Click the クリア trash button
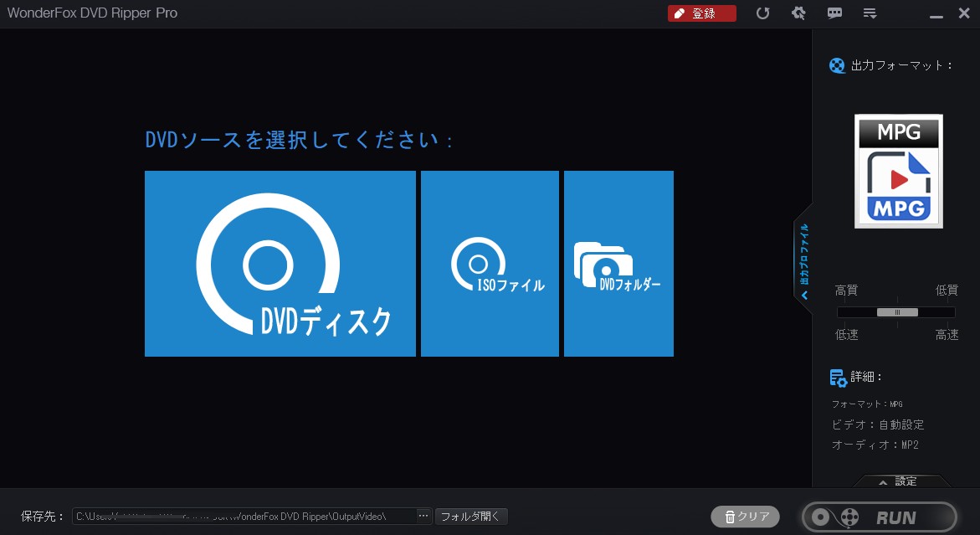Image resolution: width=980 pixels, height=535 pixels. pyautogui.click(x=745, y=517)
